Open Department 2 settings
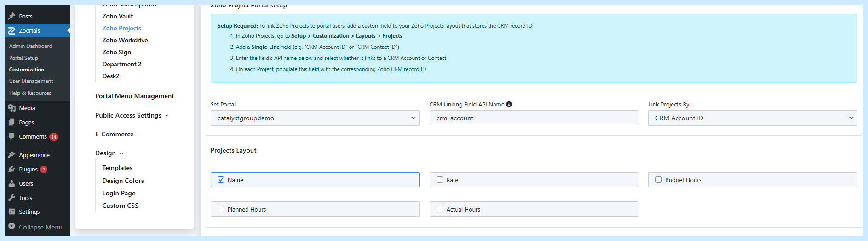Viewport: 868px width, 241px height. 121,64
